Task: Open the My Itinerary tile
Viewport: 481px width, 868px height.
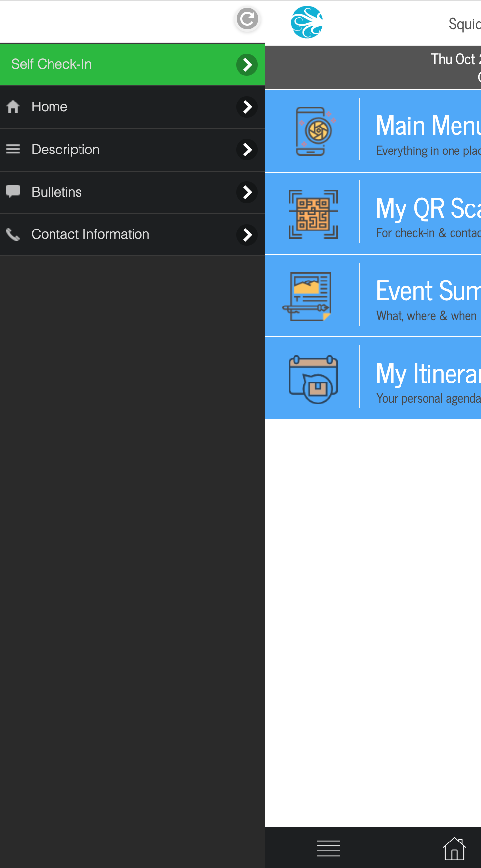Action: click(373, 378)
